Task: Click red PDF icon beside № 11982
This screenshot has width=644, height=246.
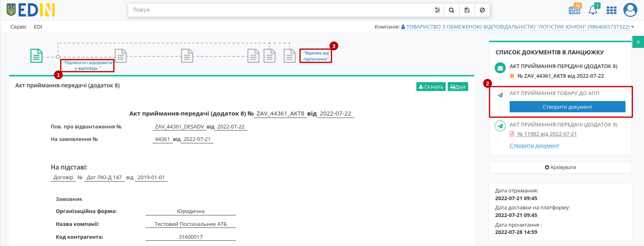Action: tap(512, 134)
